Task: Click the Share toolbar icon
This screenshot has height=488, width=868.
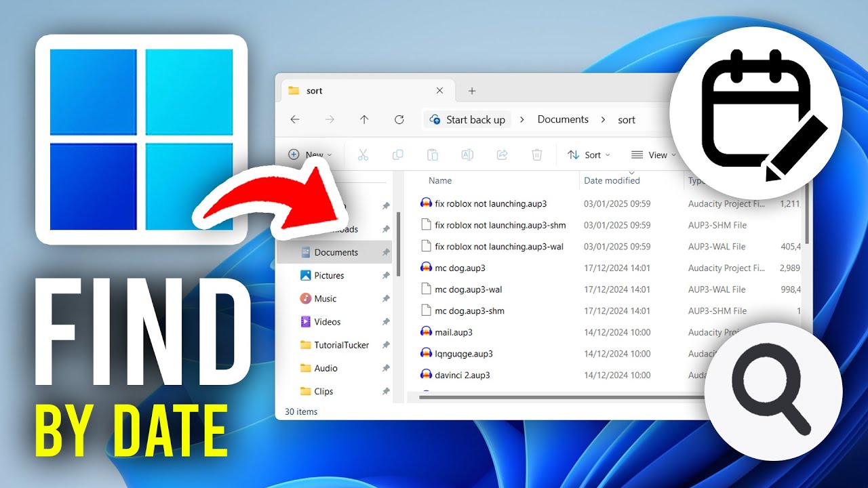Action: coord(502,155)
